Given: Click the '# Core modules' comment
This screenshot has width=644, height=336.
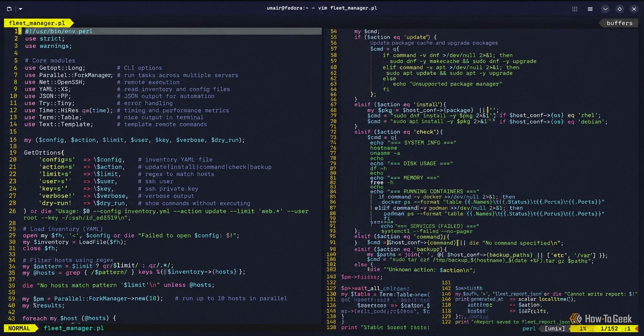Looking at the screenshot, I should pyautogui.click(x=50, y=60).
